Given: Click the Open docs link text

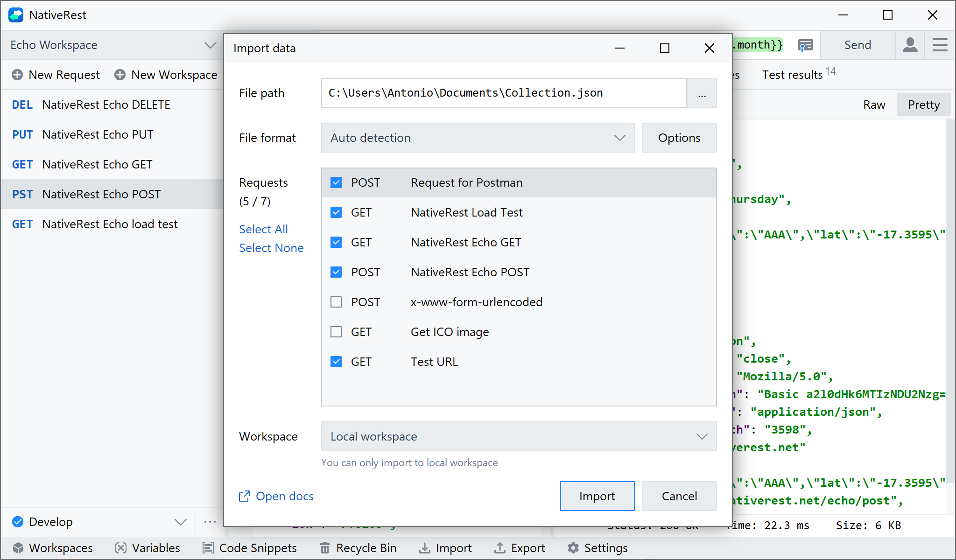Looking at the screenshot, I should pos(285,496).
